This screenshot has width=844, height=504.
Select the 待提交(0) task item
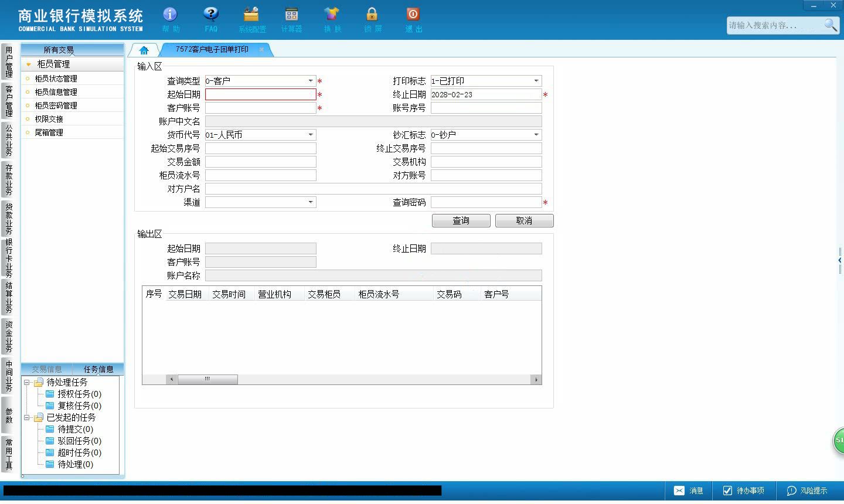click(69, 429)
